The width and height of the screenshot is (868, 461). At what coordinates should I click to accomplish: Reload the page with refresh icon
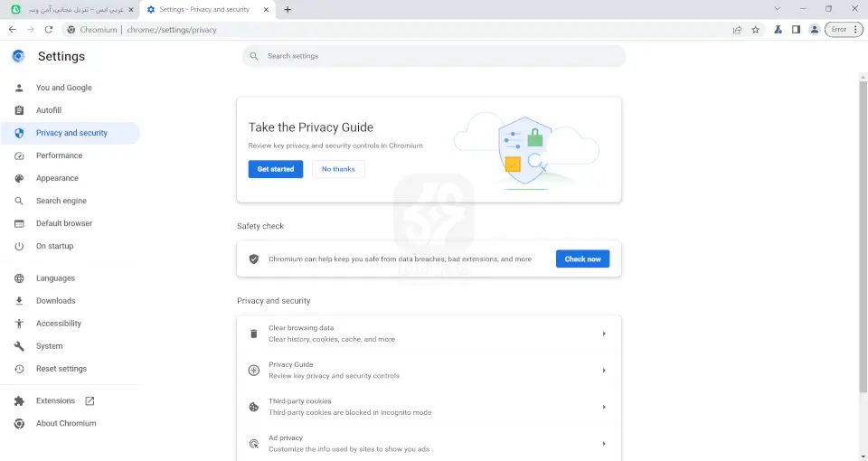tap(48, 29)
